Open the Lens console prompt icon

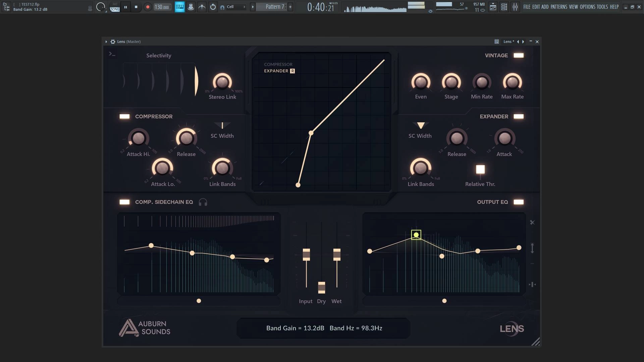pyautogui.click(x=112, y=54)
